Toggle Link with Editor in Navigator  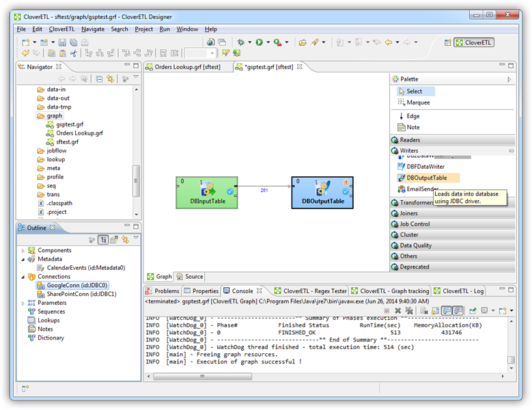pyautogui.click(x=109, y=79)
